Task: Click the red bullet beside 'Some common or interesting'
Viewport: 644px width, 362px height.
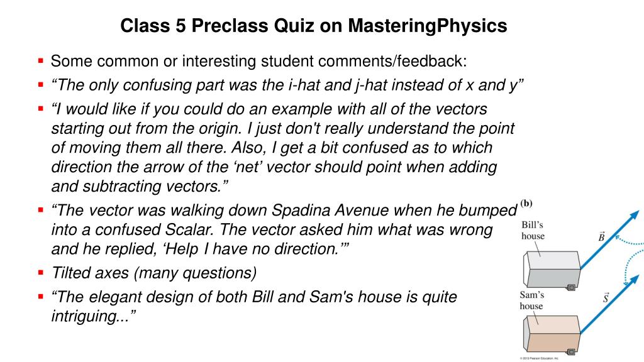Action: tap(40, 61)
